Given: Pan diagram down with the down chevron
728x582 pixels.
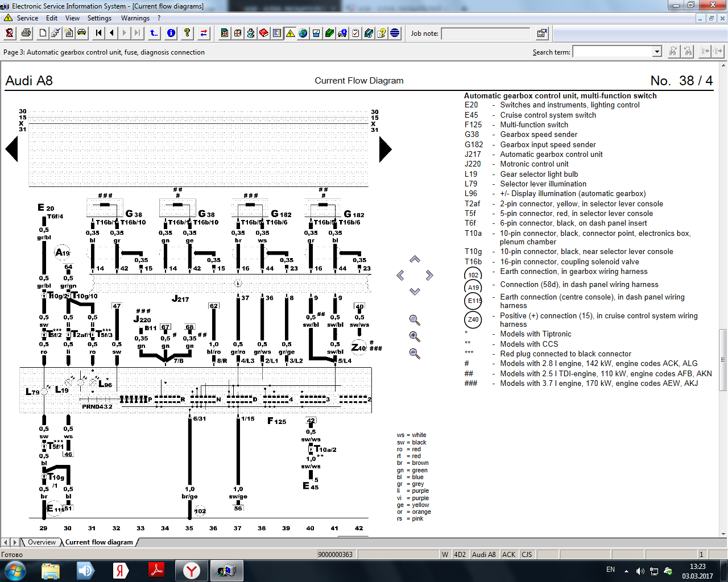Looking at the screenshot, I should click(x=415, y=291).
